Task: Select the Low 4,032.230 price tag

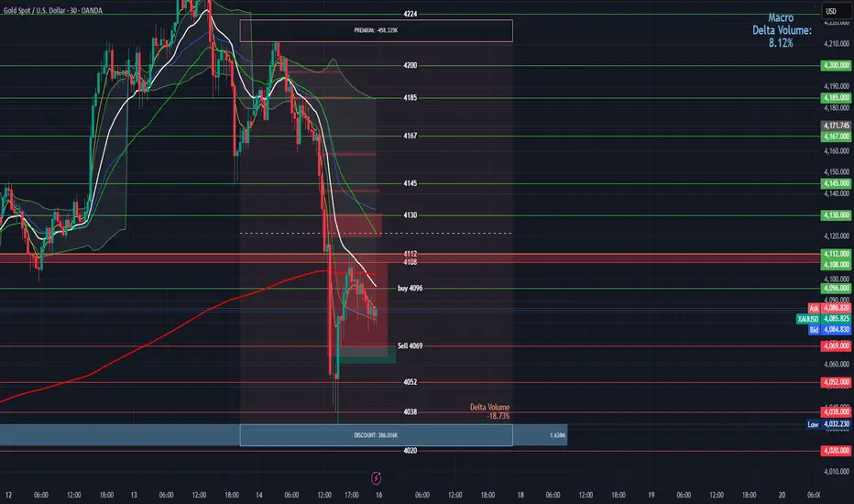Action: (x=829, y=424)
